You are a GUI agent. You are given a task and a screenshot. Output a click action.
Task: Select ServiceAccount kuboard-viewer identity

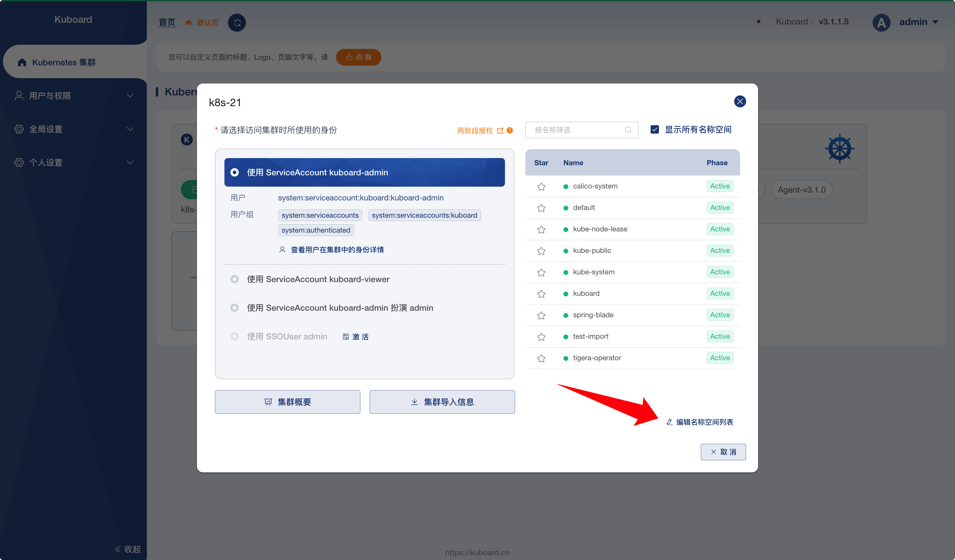tap(235, 279)
